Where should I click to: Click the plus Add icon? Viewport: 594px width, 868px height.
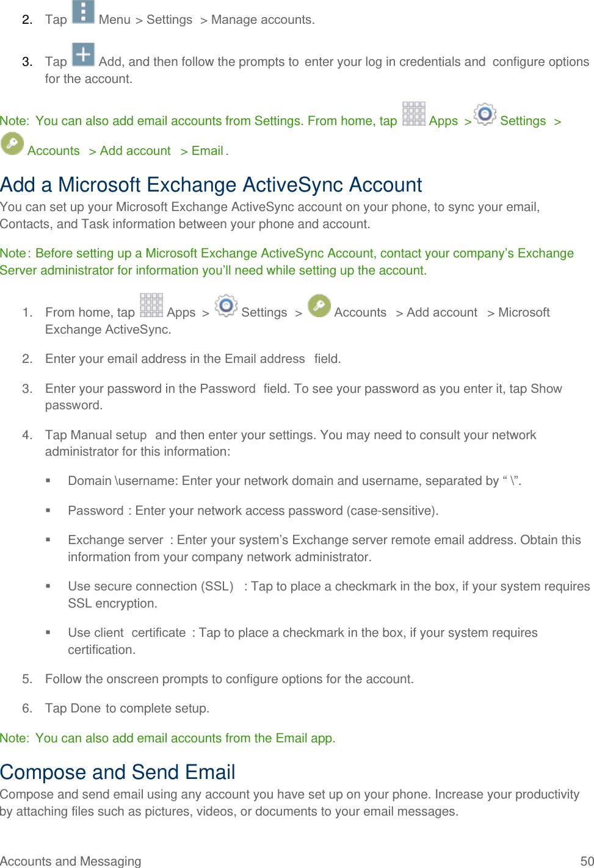coord(83,54)
